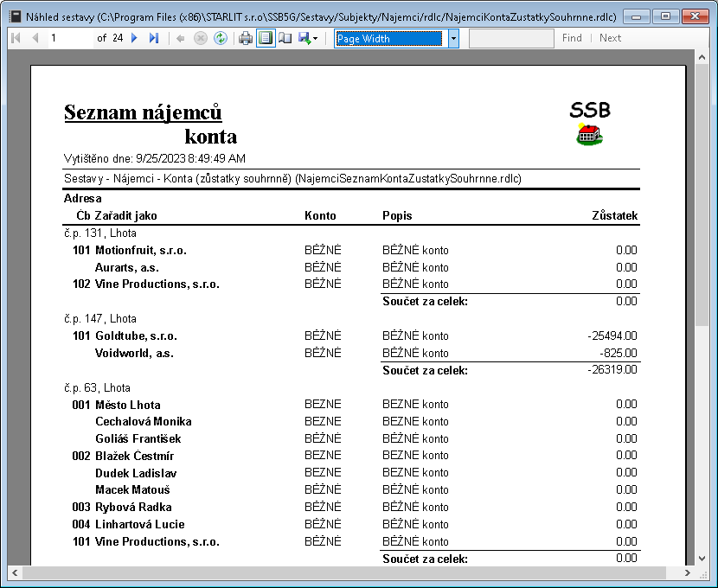Go to the next page arrow
The height and width of the screenshot is (588, 718).
point(134,38)
